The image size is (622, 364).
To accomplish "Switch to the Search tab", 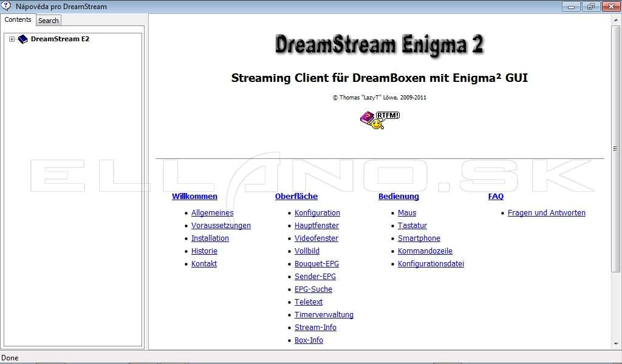I will click(49, 21).
